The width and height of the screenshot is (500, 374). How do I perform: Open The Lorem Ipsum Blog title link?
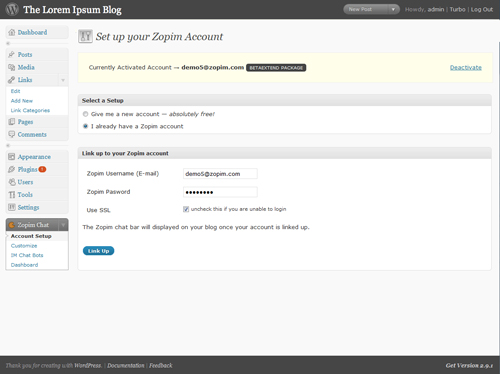pos(72,10)
